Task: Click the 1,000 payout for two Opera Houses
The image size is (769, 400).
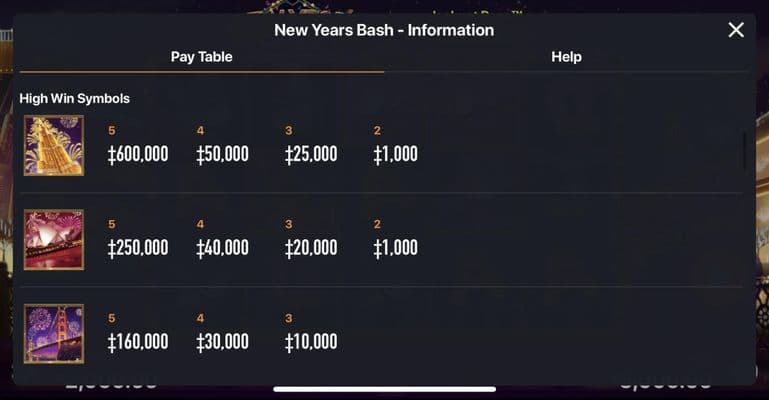Action: tap(395, 248)
